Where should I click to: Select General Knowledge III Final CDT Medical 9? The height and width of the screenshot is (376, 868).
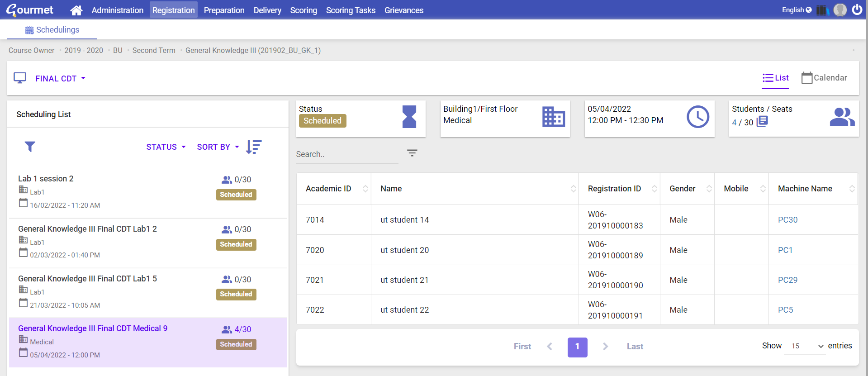[x=148, y=343]
